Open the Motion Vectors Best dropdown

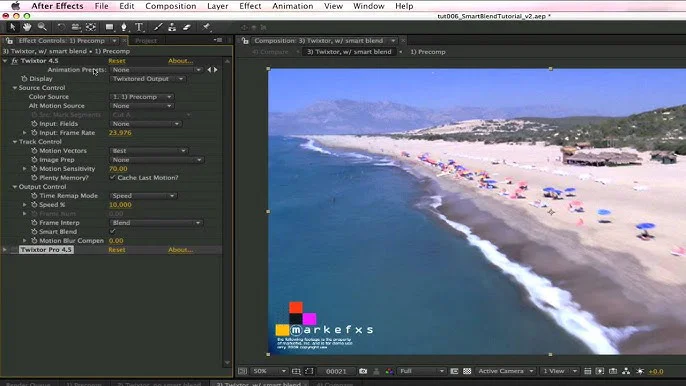tap(149, 151)
